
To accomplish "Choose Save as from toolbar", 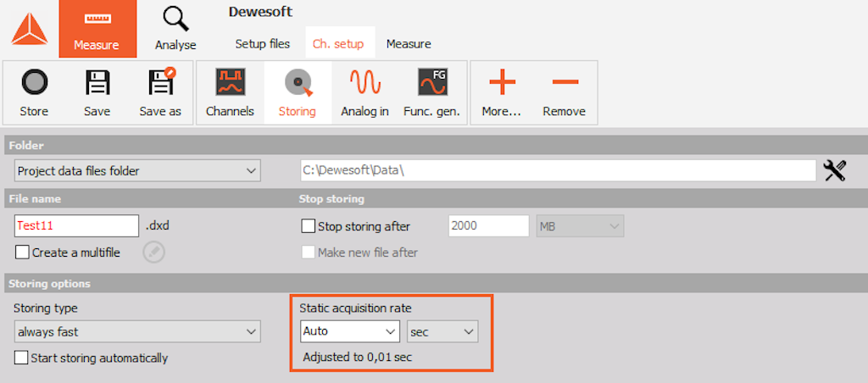I will point(160,93).
